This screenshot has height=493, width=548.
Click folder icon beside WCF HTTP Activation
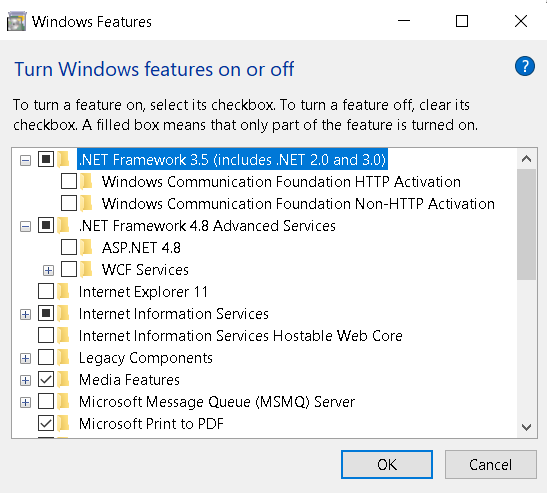pyautogui.click(x=86, y=182)
